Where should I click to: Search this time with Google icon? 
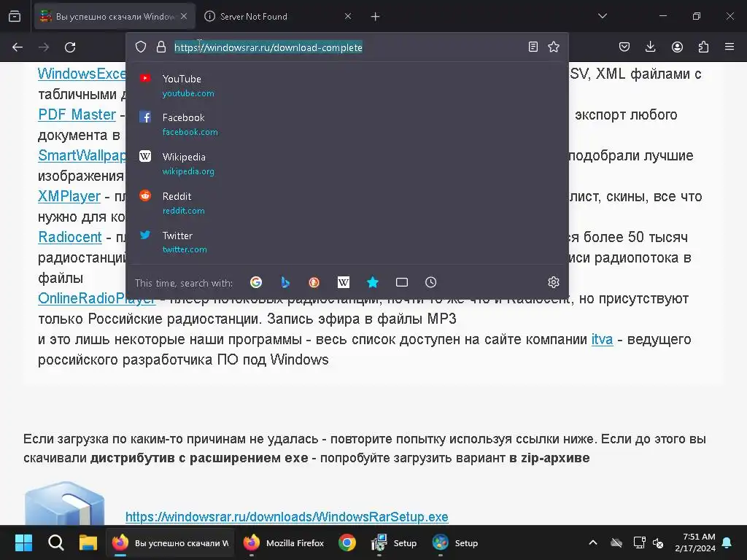(256, 282)
